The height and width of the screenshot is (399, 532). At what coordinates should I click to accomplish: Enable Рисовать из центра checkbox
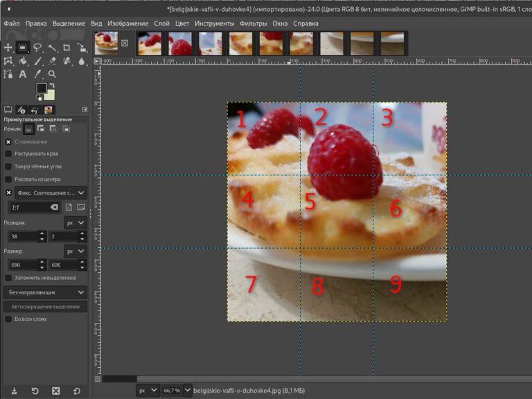(x=8, y=179)
